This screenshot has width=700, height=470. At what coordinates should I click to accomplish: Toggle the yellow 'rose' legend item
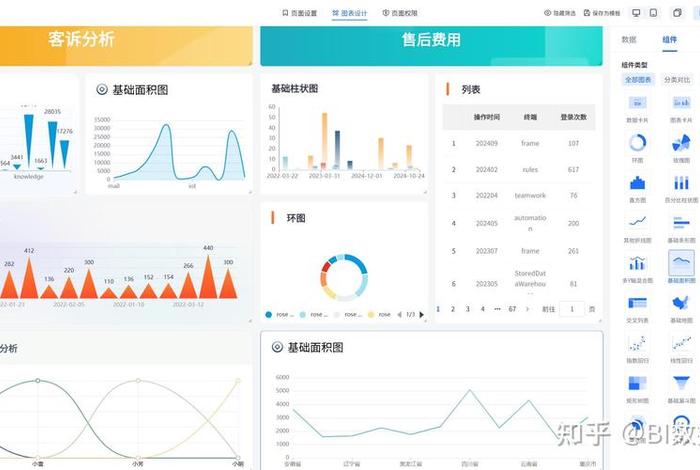click(379, 315)
